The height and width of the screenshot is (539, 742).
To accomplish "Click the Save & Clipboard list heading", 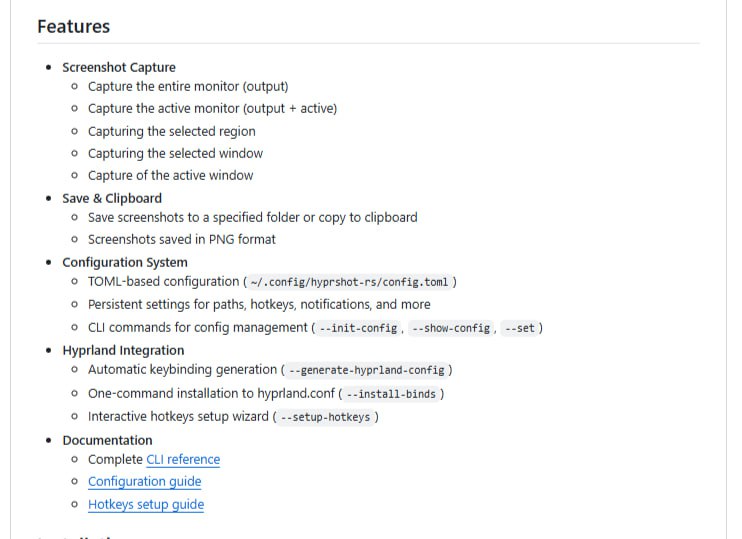I will tap(111, 198).
